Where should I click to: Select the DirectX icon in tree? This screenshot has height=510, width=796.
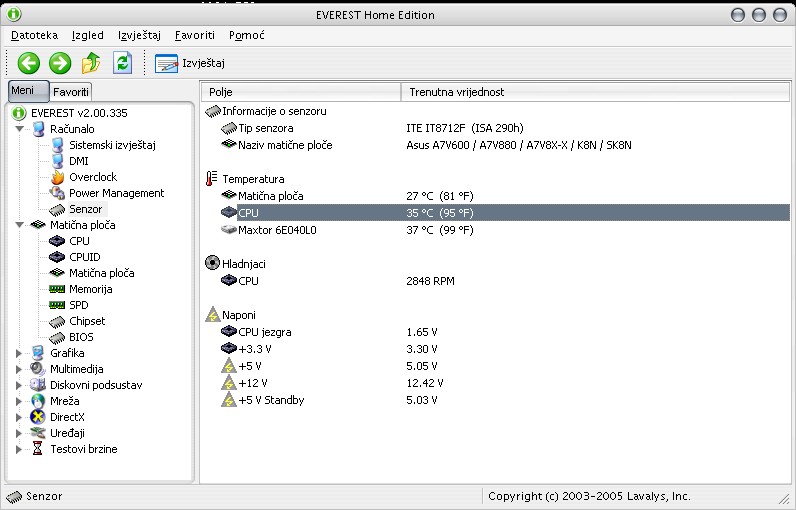(39, 417)
